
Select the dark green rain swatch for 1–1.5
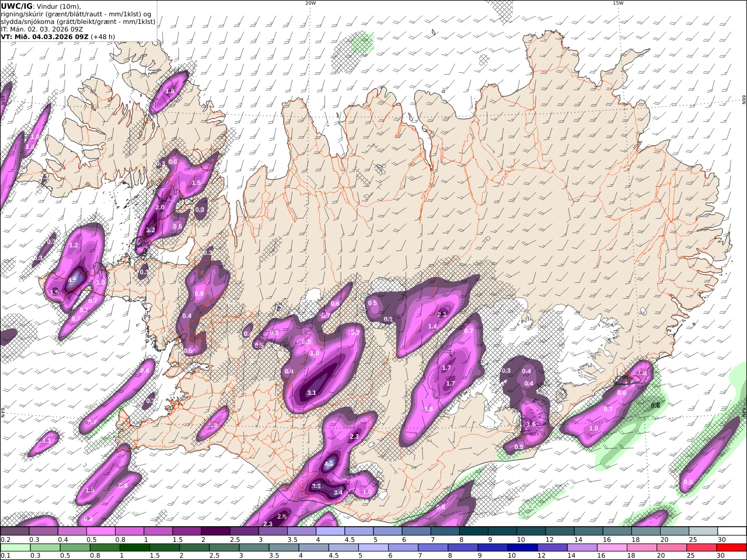point(135,548)
